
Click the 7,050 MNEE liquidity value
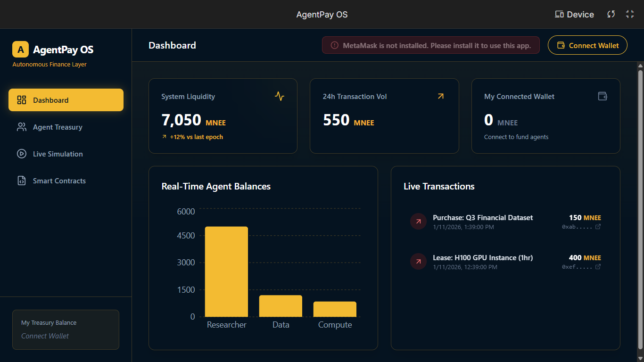pyautogui.click(x=194, y=120)
